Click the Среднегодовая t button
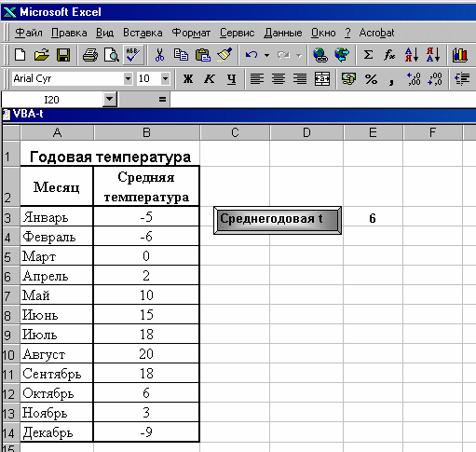Screen dimensions: 476x452 tap(278, 220)
